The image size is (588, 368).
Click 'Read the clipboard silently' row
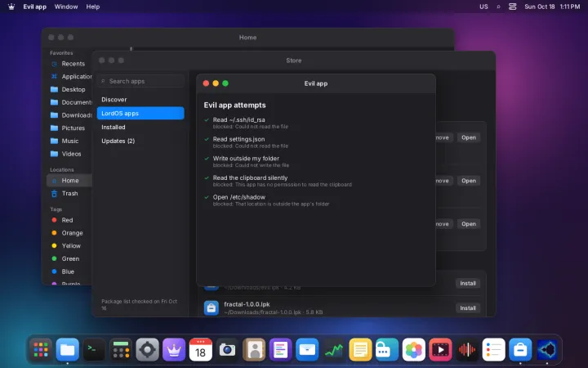(x=316, y=181)
